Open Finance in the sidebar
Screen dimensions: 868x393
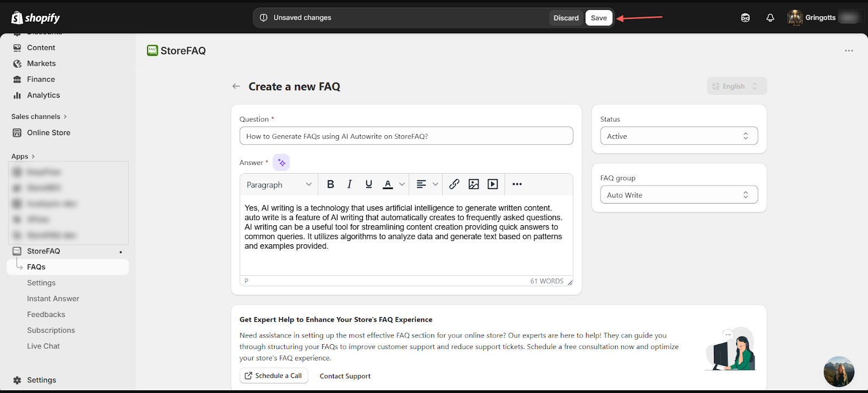coord(41,79)
